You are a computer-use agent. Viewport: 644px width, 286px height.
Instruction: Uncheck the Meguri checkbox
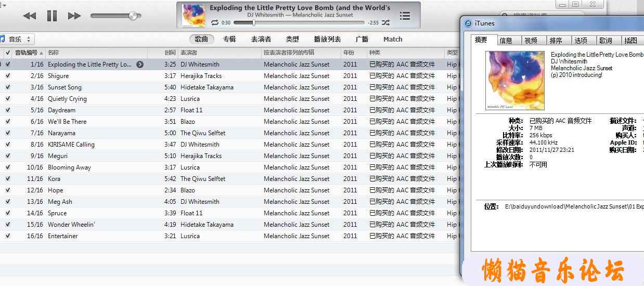[x=7, y=156]
